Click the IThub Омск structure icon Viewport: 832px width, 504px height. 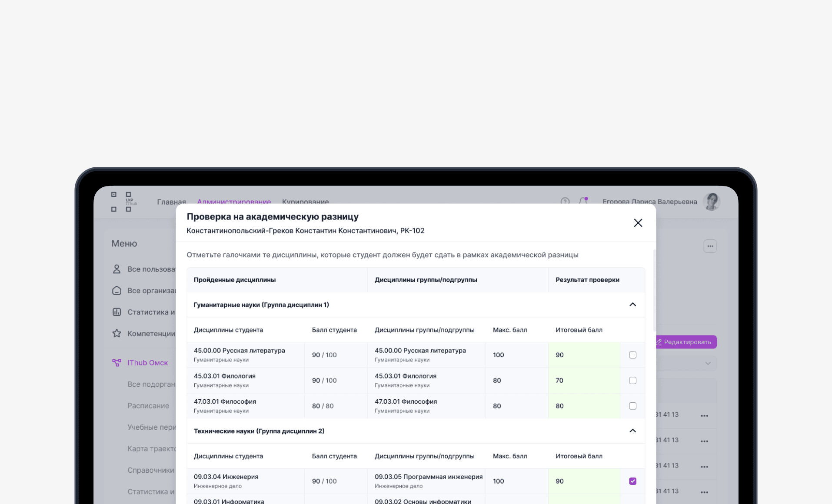[x=116, y=362]
